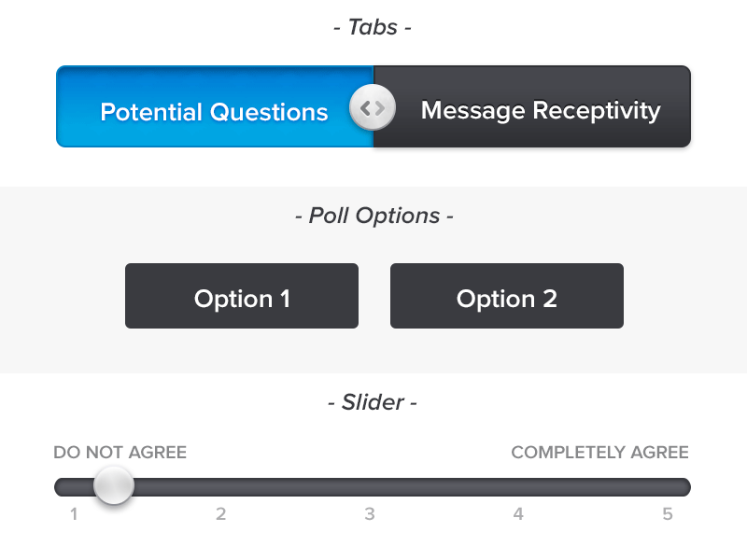This screenshot has height=560, width=747.
Task: Click the '- Poll Options -' section heading
Action: coord(373,216)
